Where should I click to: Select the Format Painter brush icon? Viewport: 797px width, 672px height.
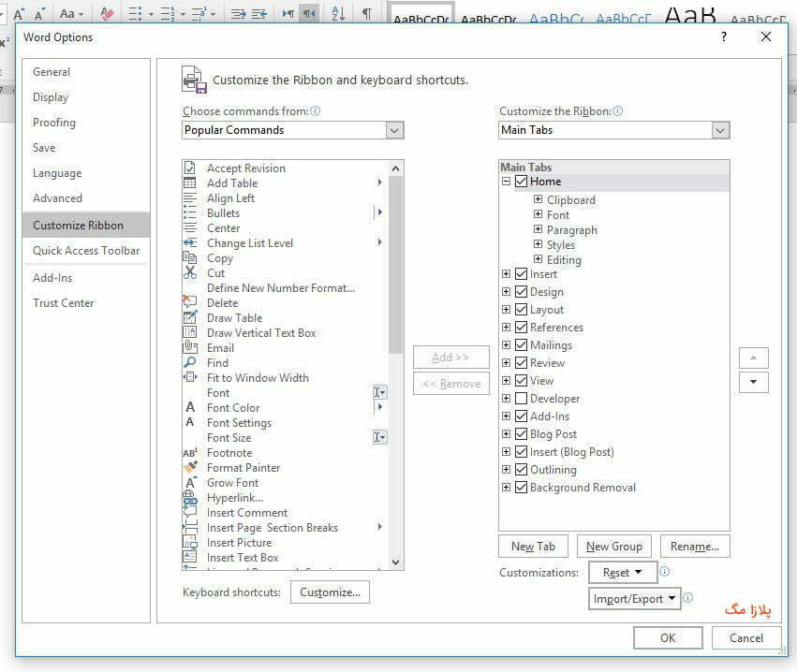click(190, 467)
